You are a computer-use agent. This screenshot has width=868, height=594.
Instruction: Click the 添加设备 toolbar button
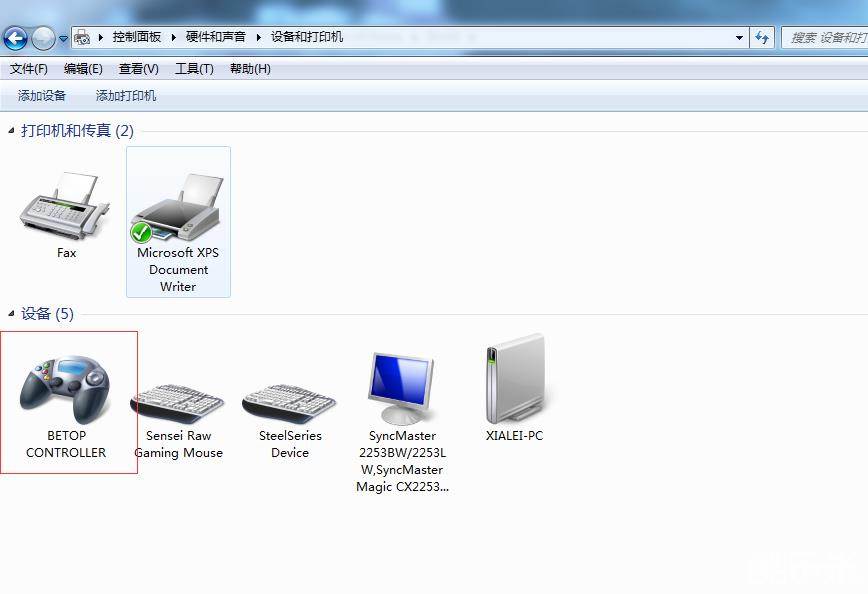[x=42, y=96]
